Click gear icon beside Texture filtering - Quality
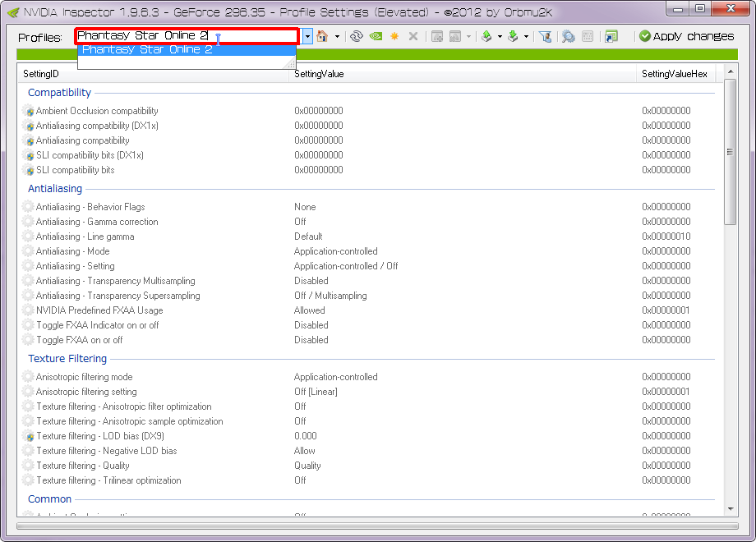The height and width of the screenshot is (542, 756). coord(29,466)
